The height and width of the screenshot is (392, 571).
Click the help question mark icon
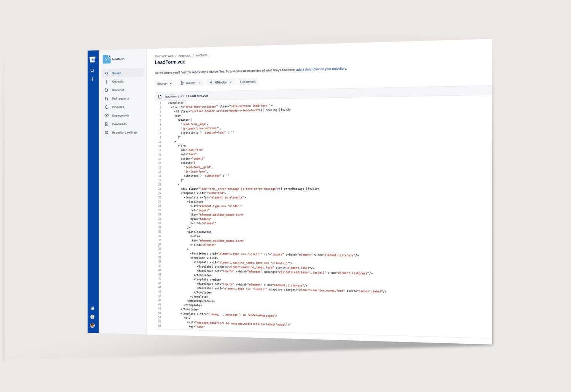point(93,317)
